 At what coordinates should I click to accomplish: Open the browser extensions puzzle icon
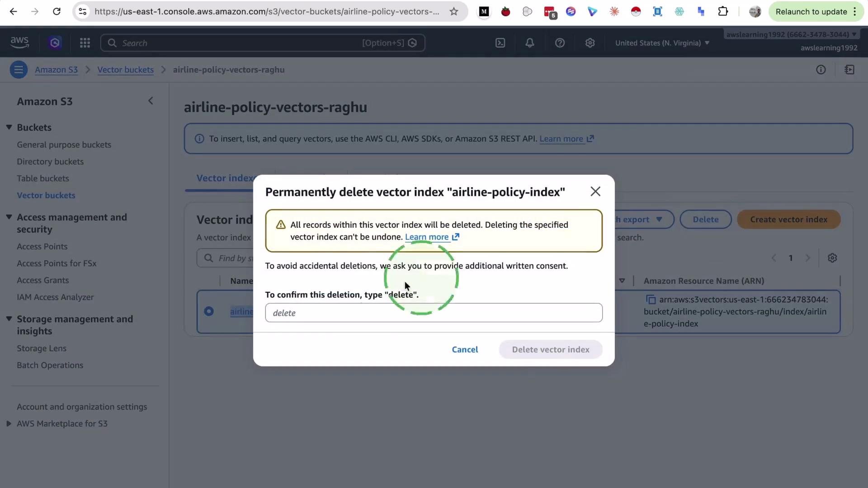tap(723, 12)
